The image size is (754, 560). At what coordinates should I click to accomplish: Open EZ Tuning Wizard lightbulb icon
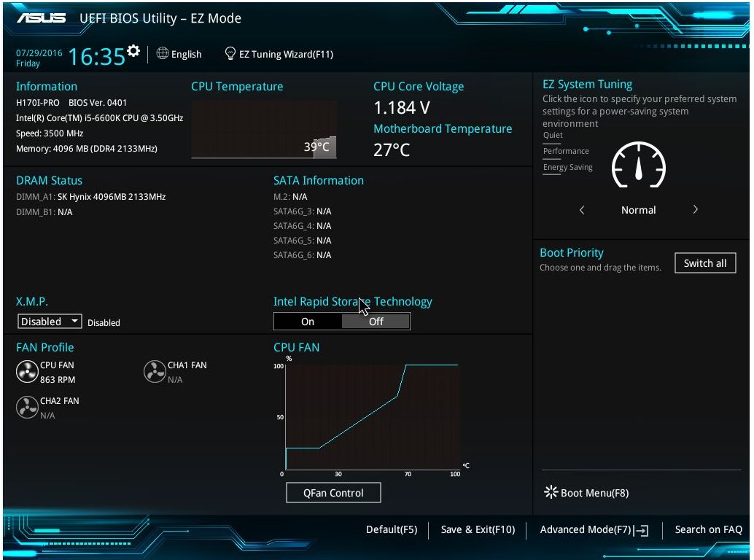[230, 54]
